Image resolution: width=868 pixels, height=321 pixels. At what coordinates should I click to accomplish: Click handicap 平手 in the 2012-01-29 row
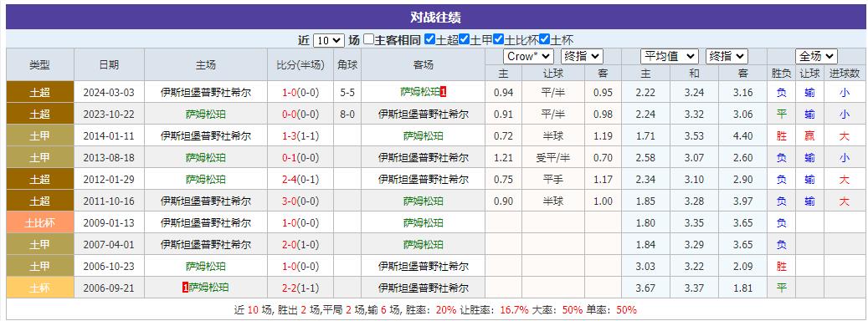552,180
